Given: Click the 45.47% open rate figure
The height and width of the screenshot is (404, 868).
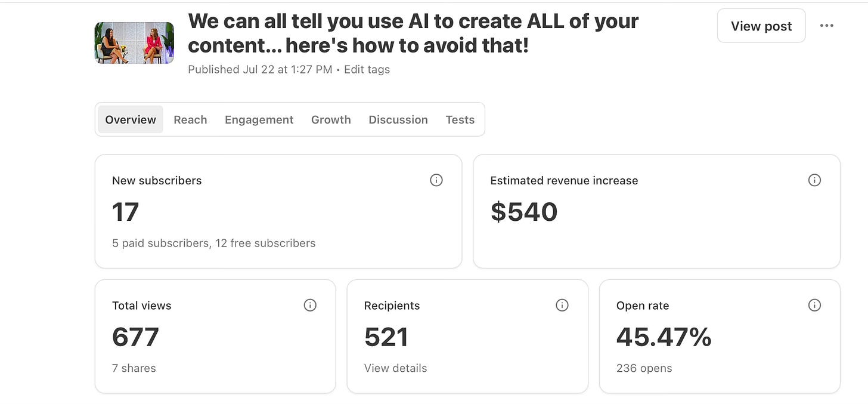Looking at the screenshot, I should pyautogui.click(x=664, y=337).
